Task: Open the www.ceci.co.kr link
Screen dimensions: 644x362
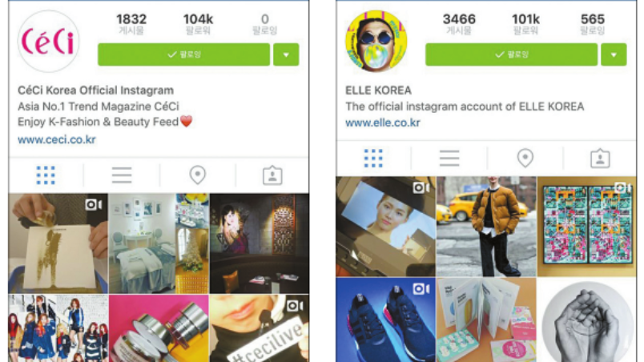Action: (57, 139)
